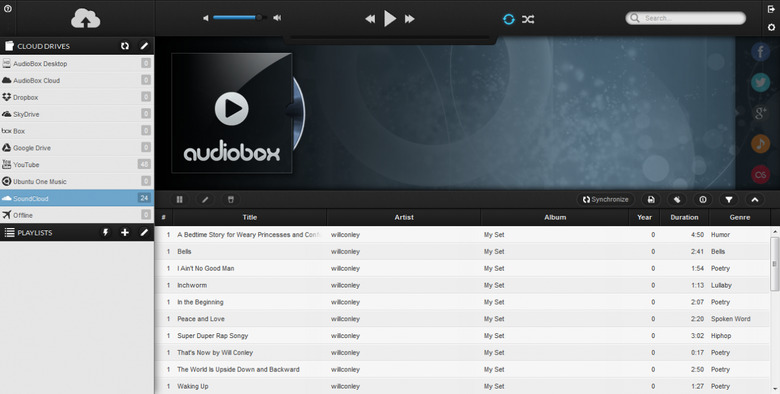
Task: Add a new playlist with plus icon
Action: 125,232
